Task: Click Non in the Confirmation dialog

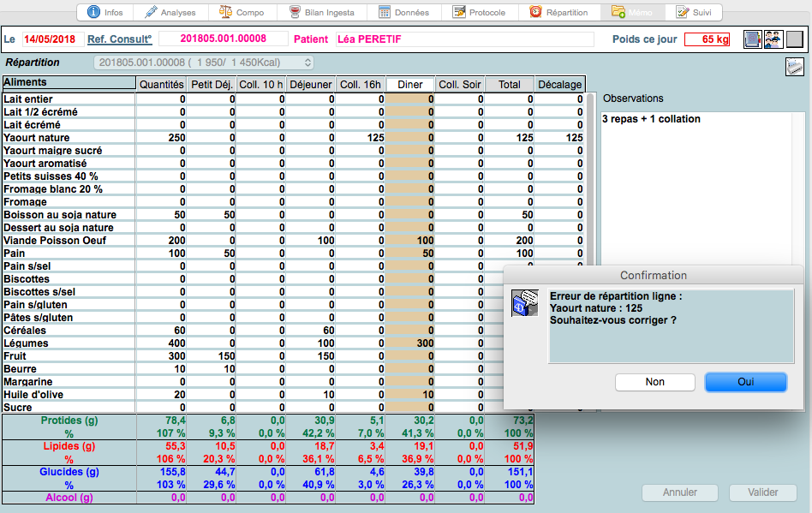Action: (x=655, y=382)
